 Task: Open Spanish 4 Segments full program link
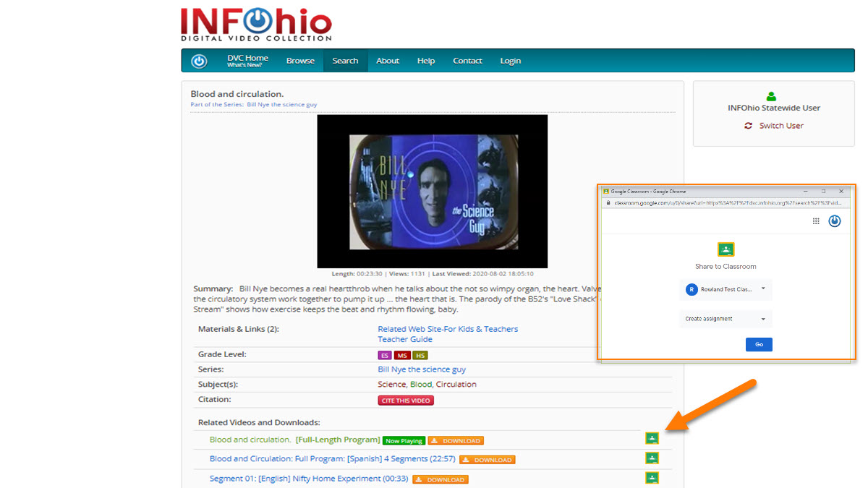(333, 459)
